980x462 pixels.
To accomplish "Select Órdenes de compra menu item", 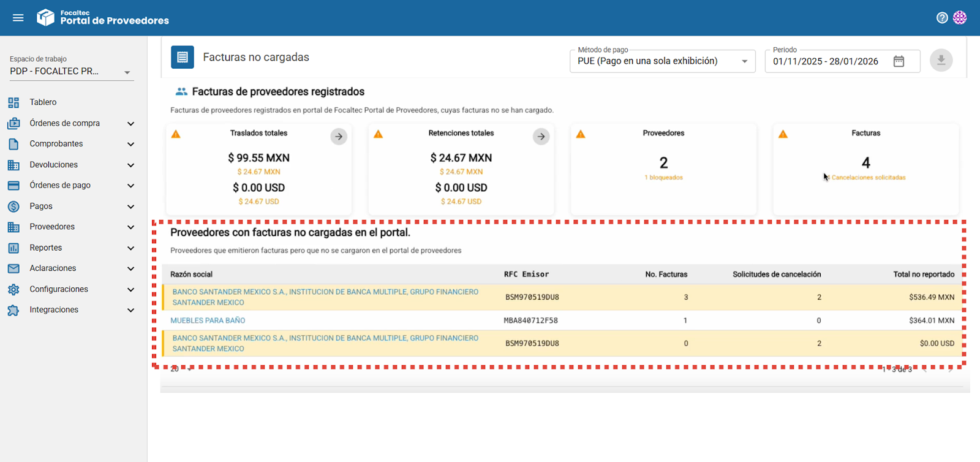I will coord(64,123).
